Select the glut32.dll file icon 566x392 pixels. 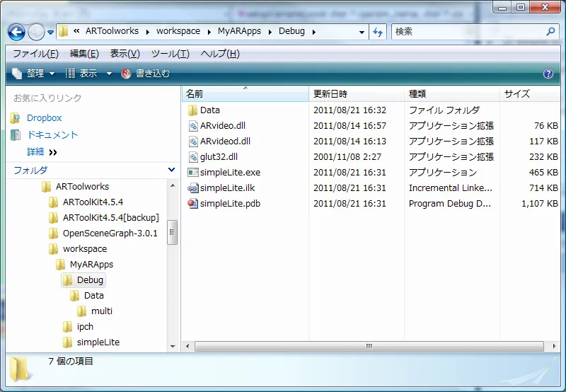pos(193,156)
